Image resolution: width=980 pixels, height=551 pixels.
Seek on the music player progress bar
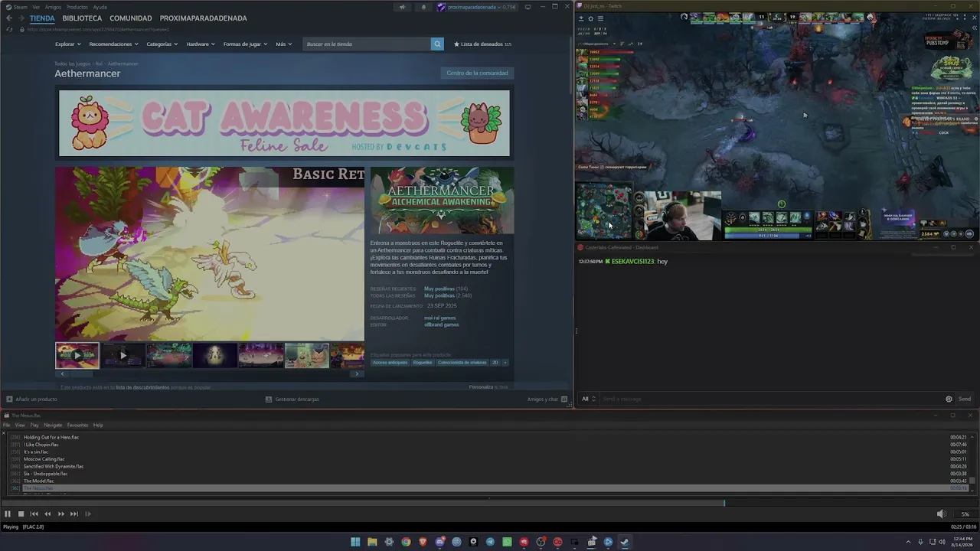pyautogui.click(x=490, y=503)
